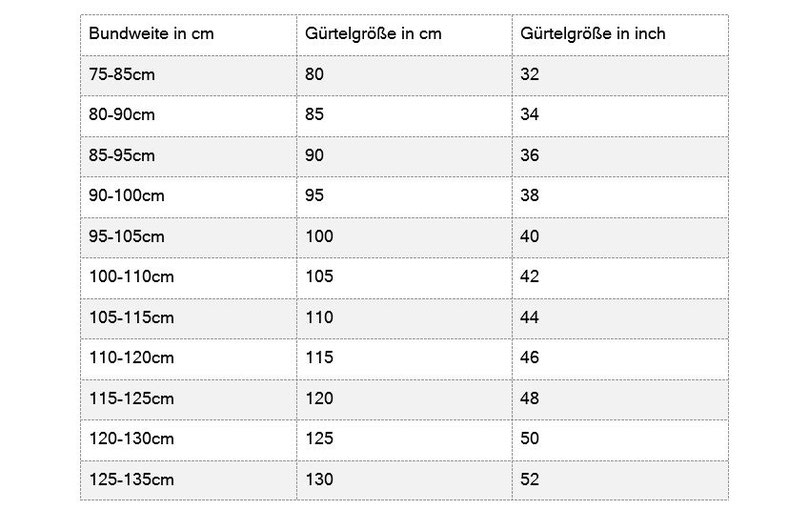This screenshot has width=809, height=510.
Task: Click the 'Gürtelgröße in inch' header
Action: coord(593,34)
